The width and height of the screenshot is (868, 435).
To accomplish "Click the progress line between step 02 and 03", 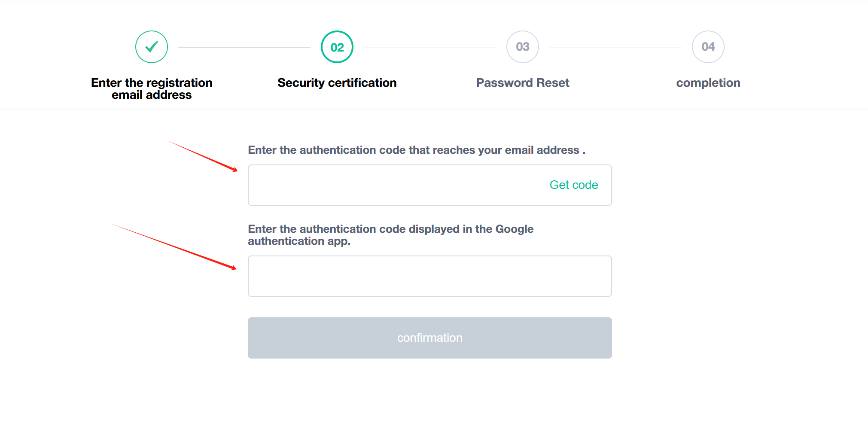I will (x=429, y=47).
